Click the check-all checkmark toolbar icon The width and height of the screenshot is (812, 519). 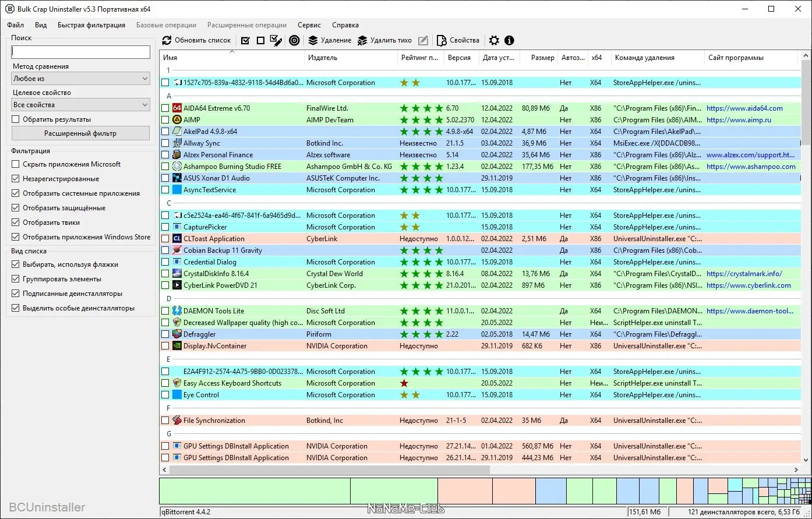pos(245,40)
